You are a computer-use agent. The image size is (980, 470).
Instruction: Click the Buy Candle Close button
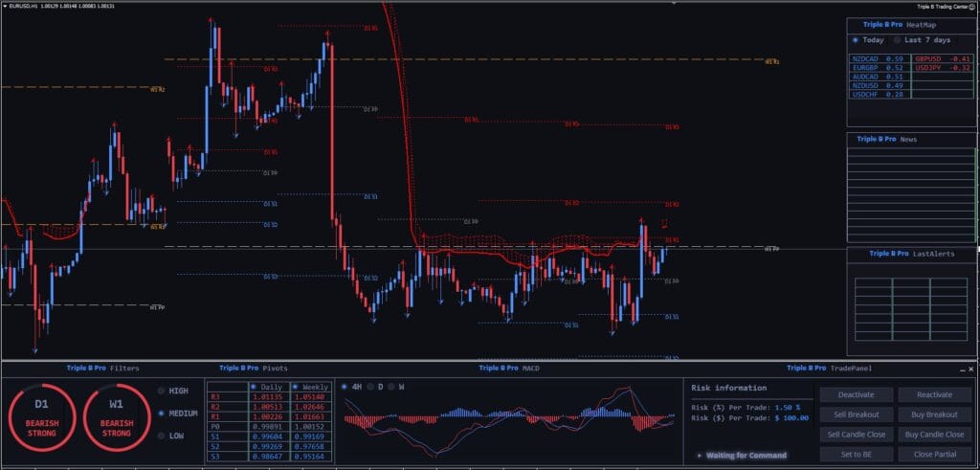pos(935,435)
